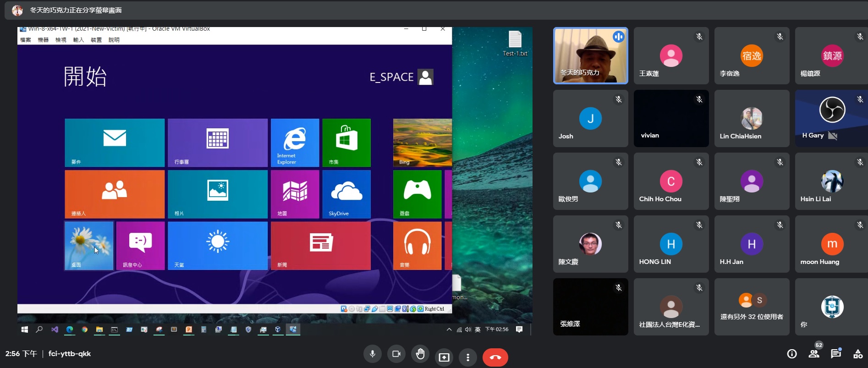Open the Music (音樂) tile
Image resolution: width=868 pixels, height=368 pixels.
click(418, 246)
